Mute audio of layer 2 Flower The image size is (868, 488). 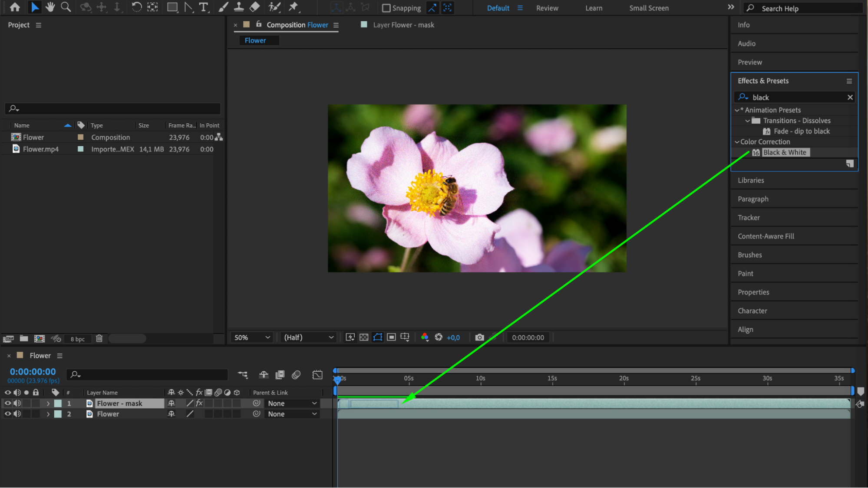pos(17,414)
